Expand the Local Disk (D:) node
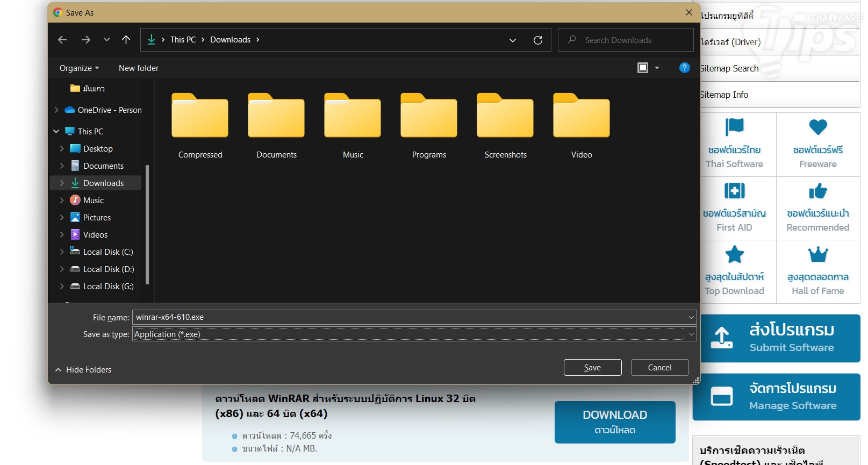Viewport: 868px width, 465px height. pyautogui.click(x=62, y=269)
